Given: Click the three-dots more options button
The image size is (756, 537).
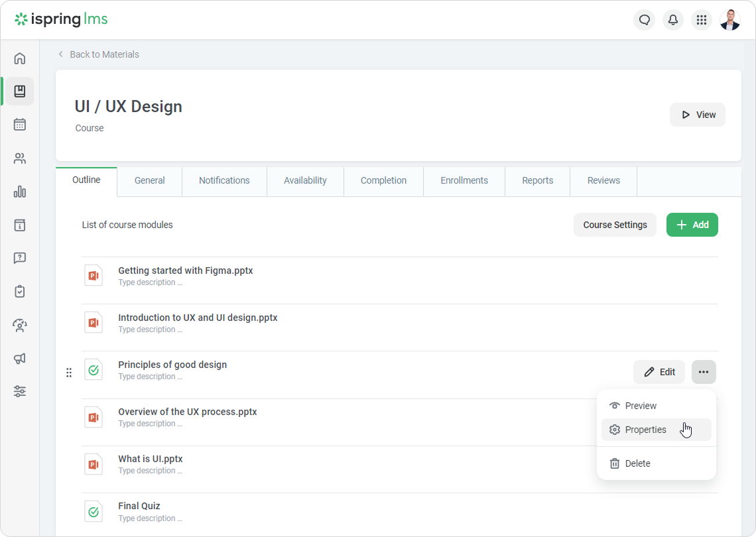Looking at the screenshot, I should [x=704, y=372].
